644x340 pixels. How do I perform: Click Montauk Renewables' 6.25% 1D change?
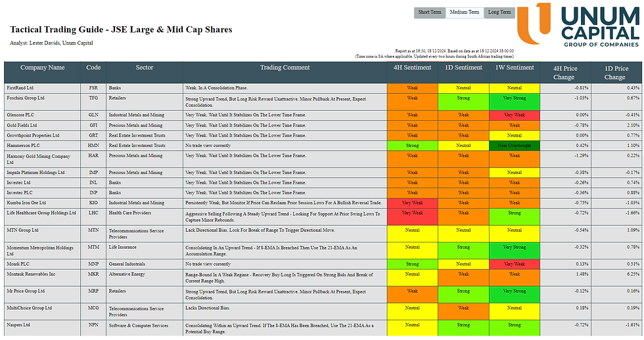632,274
